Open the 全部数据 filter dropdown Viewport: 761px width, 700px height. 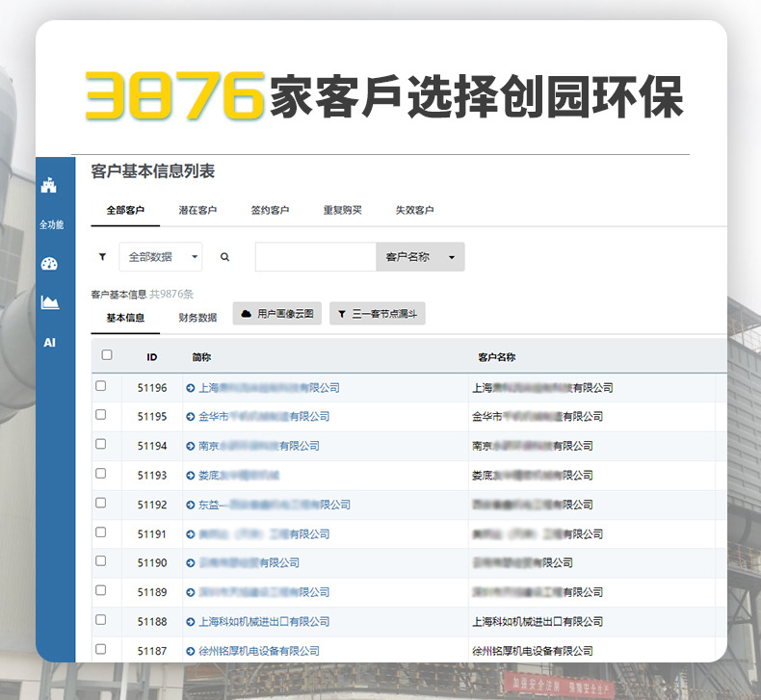(x=161, y=257)
